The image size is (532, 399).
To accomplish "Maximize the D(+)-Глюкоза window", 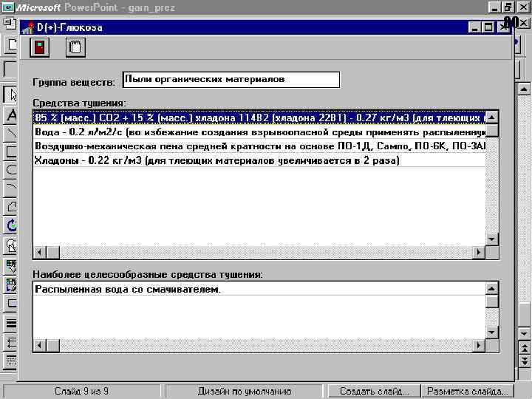I will (488, 27).
